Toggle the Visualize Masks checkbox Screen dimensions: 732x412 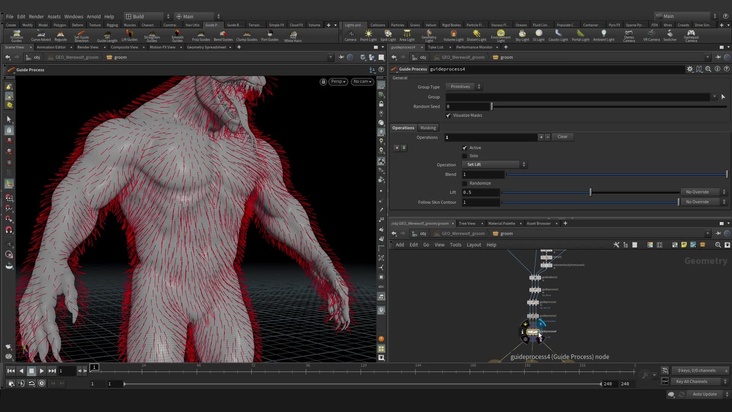click(x=448, y=115)
